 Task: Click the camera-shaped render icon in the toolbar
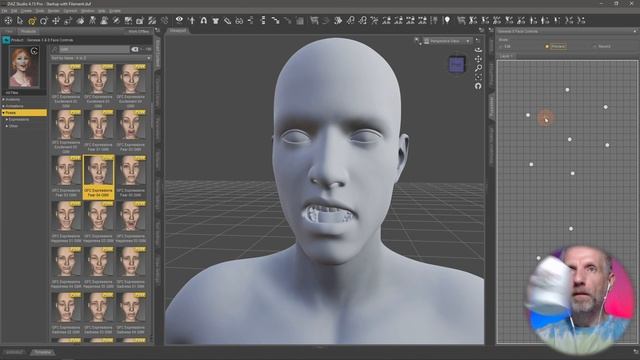tap(140, 20)
